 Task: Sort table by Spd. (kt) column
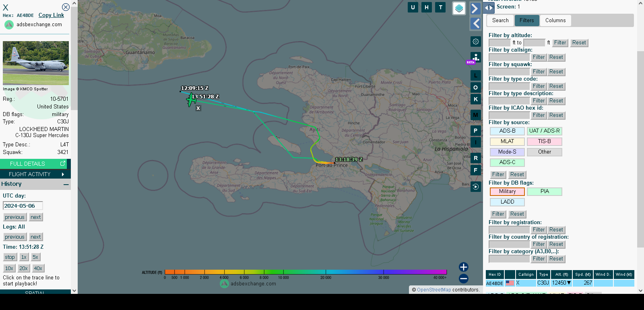[583, 275]
